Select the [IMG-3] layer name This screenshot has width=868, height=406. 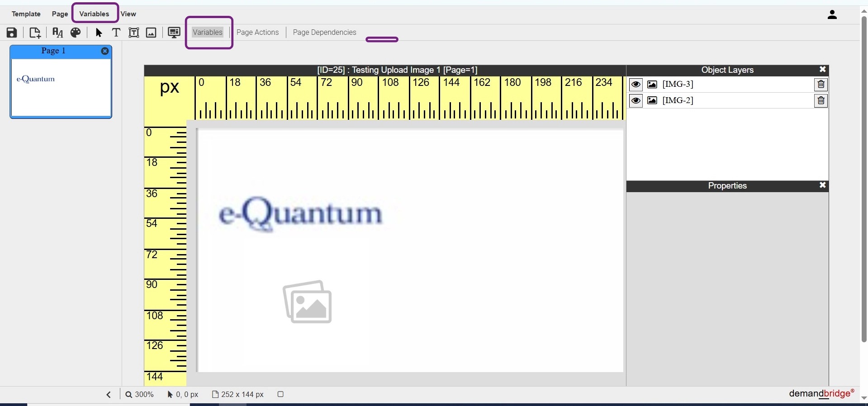coord(678,84)
